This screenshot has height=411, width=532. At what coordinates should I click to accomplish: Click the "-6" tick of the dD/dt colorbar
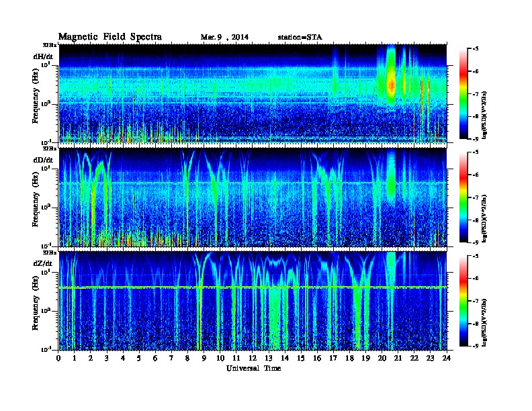[476, 175]
